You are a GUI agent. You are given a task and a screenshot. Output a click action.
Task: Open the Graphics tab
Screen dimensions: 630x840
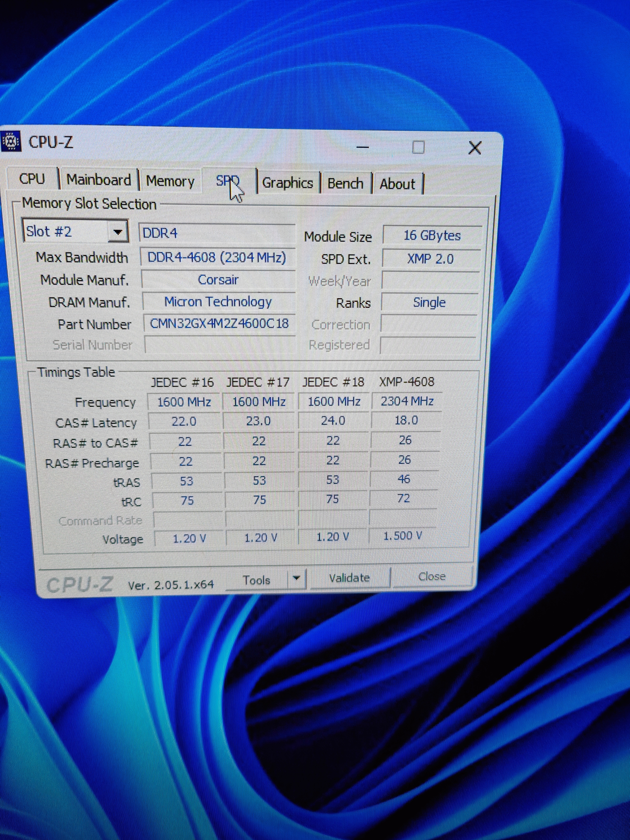pyautogui.click(x=288, y=183)
